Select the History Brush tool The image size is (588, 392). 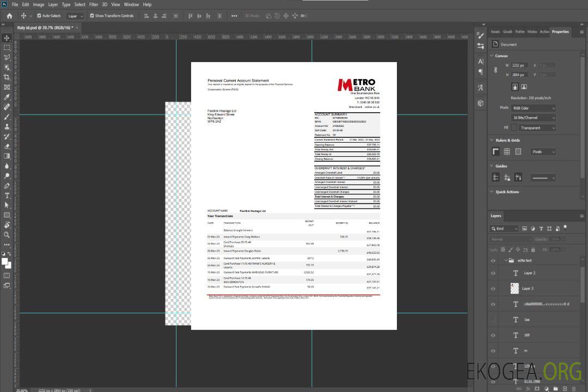point(7,137)
